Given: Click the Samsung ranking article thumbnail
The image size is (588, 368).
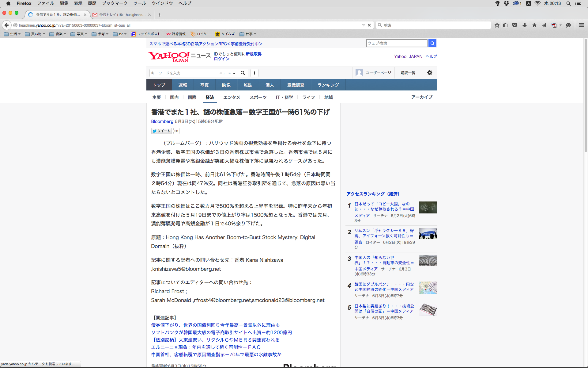Looking at the screenshot, I should (428, 234).
